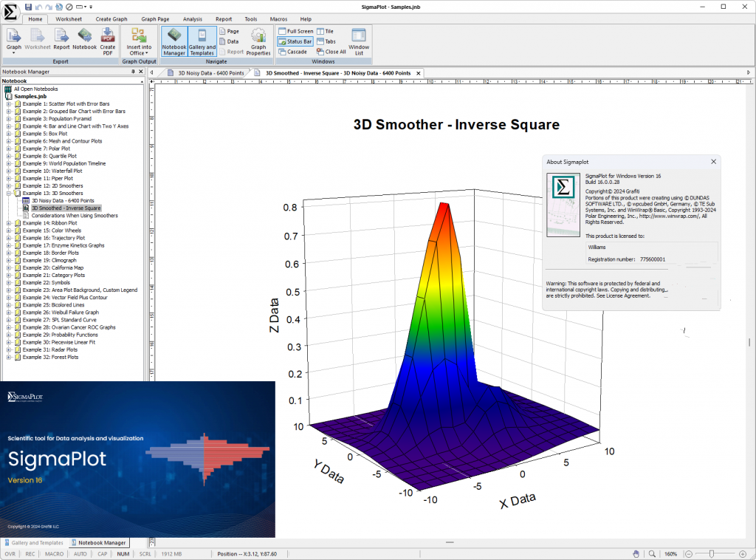Open the Worksheet ribbon tab

(69, 18)
